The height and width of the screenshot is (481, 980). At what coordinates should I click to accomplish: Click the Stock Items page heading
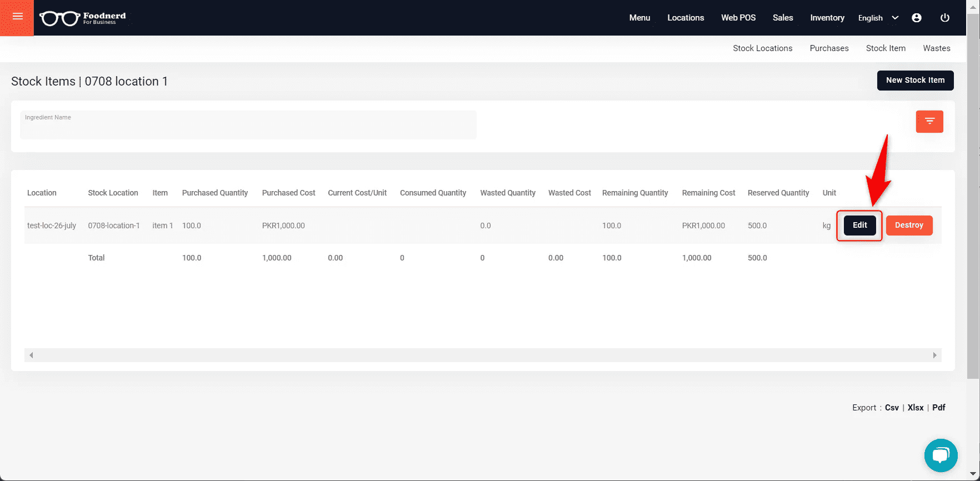[x=89, y=81]
